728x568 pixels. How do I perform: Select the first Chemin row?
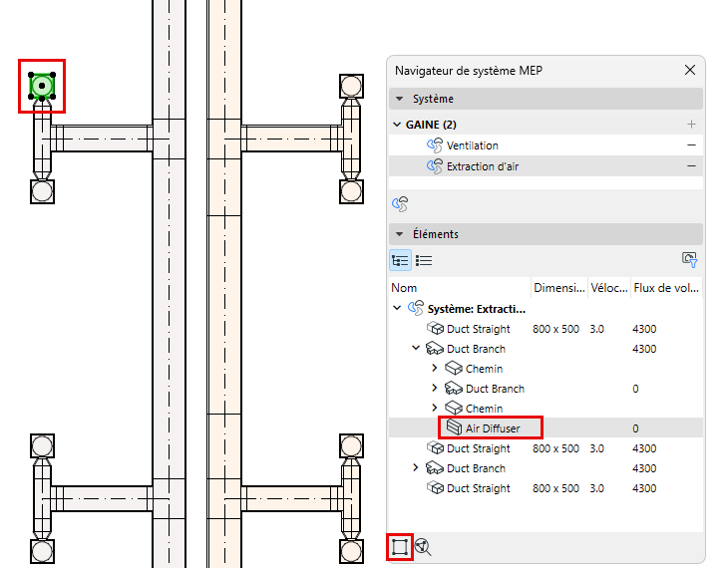point(546,369)
